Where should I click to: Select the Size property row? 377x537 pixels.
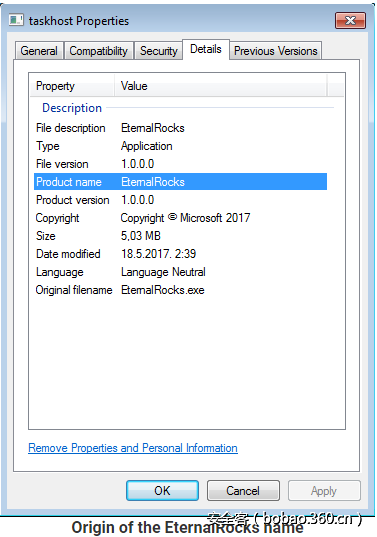click(180, 236)
